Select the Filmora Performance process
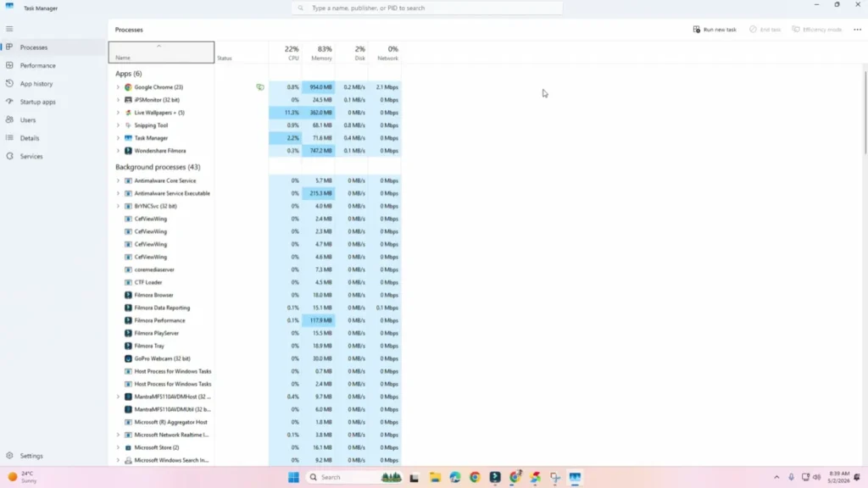The height and width of the screenshot is (488, 868). [255, 320]
